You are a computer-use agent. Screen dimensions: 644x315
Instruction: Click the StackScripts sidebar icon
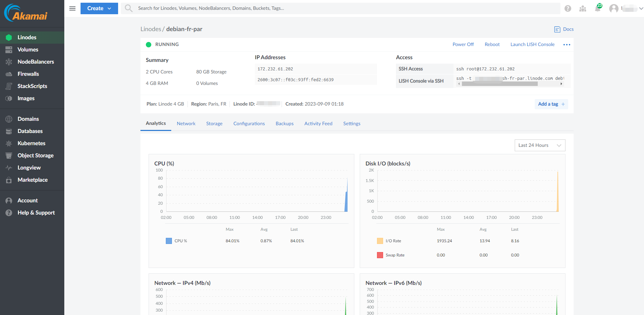[x=9, y=86]
